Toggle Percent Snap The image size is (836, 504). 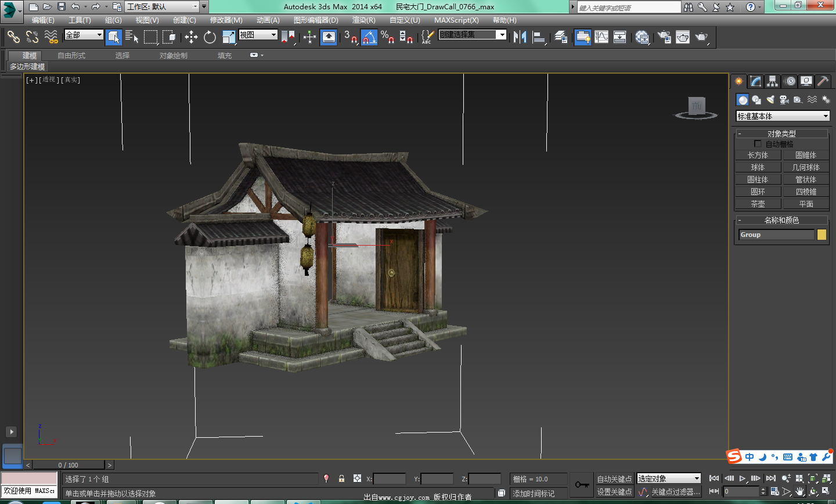[x=387, y=37]
